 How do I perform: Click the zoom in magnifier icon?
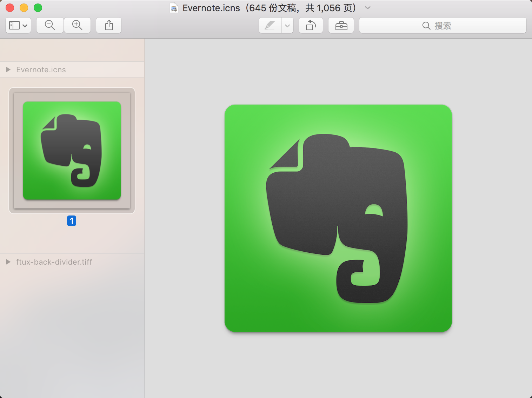point(77,25)
